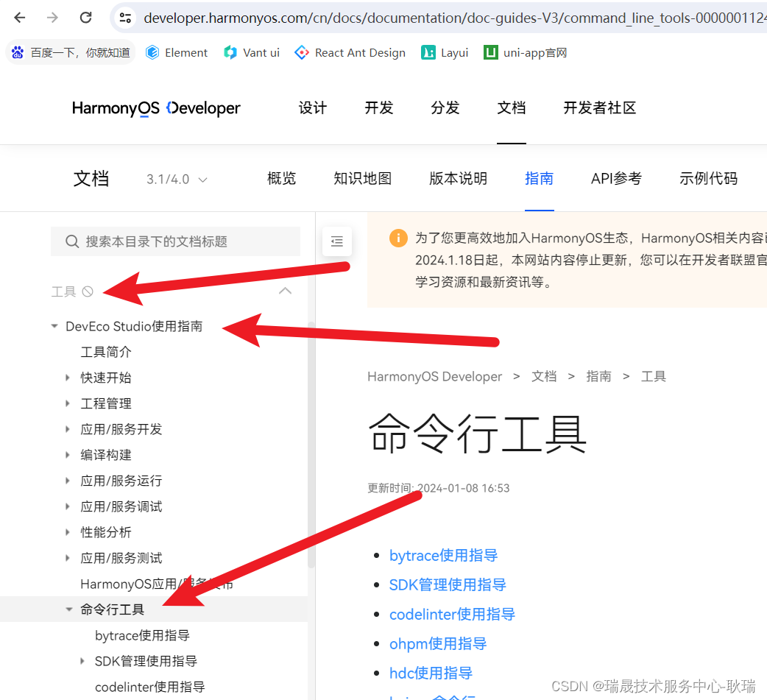Expand the 编译构建 tree arrow
Image resolution: width=767 pixels, height=700 pixels.
click(68, 455)
